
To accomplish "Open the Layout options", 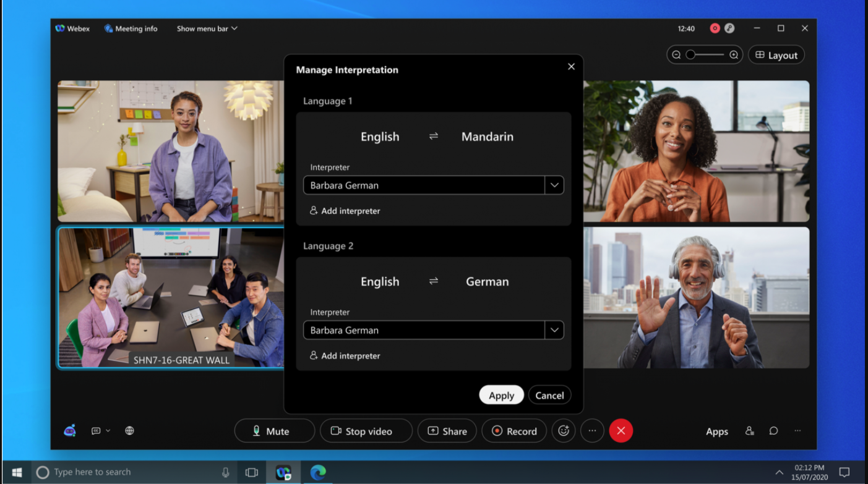I will click(x=776, y=55).
